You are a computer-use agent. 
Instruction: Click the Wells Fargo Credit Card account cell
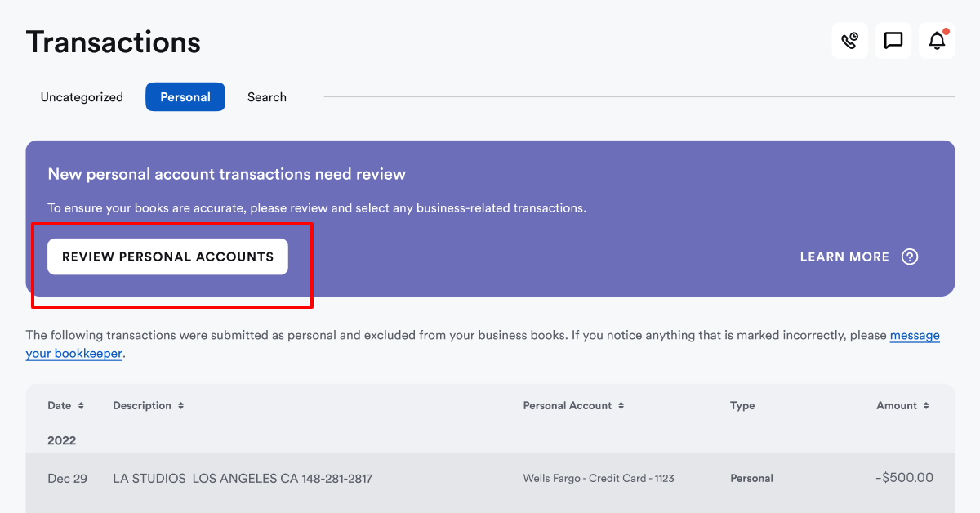click(x=599, y=478)
